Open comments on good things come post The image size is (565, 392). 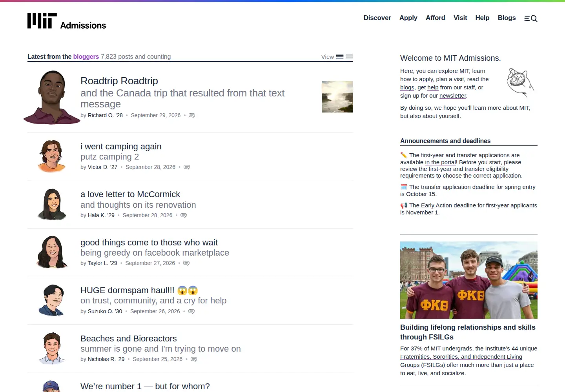tap(186, 263)
